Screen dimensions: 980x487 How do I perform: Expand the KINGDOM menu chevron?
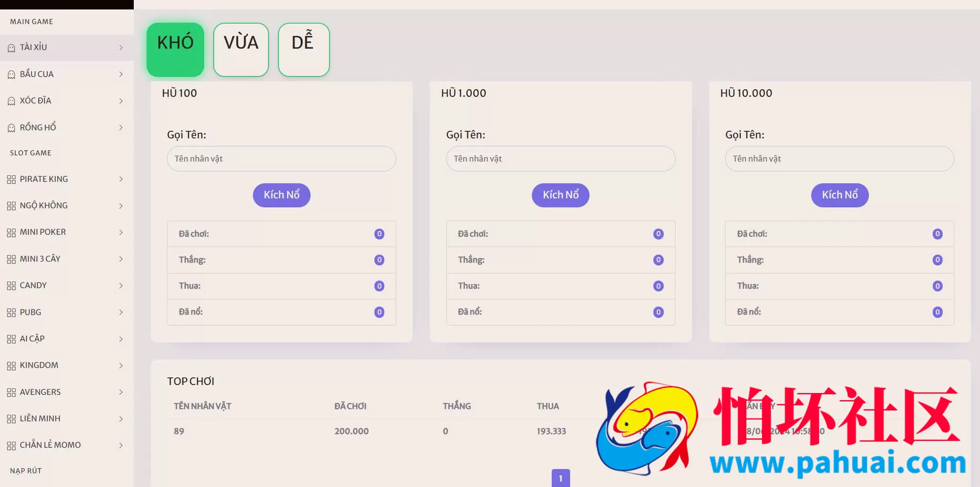pyautogui.click(x=121, y=366)
